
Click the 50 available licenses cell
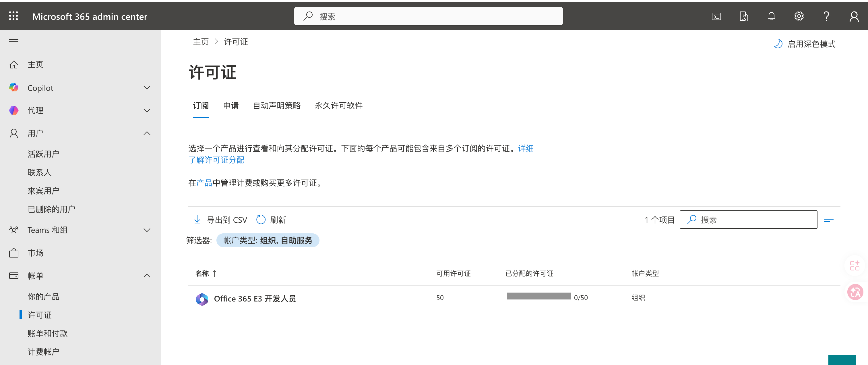pos(440,298)
